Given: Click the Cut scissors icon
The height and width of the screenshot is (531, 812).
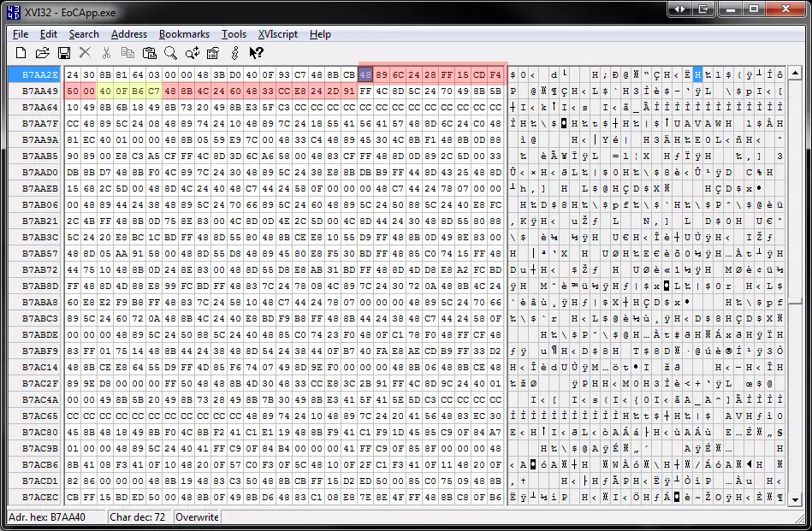Looking at the screenshot, I should (106, 52).
